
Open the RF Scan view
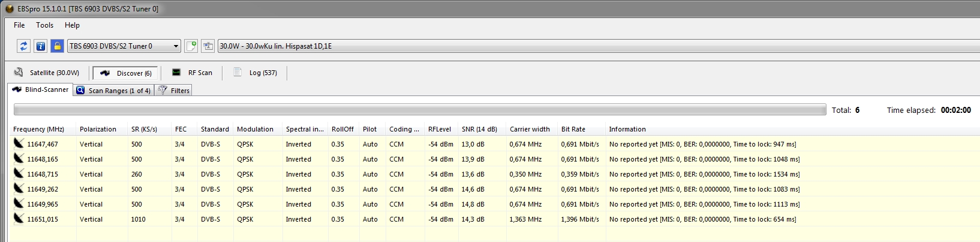192,73
